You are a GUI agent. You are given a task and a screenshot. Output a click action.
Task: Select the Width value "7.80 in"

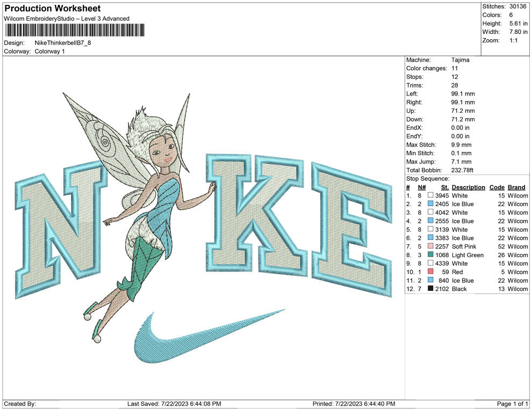(519, 32)
